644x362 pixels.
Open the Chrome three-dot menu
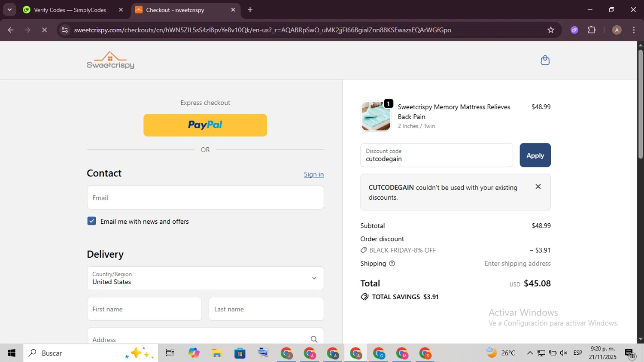click(x=634, y=30)
